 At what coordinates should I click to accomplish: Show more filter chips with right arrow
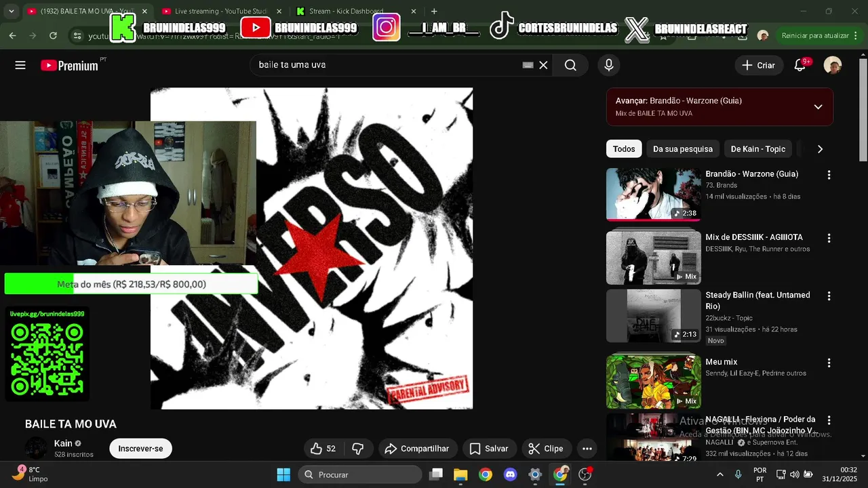point(820,149)
